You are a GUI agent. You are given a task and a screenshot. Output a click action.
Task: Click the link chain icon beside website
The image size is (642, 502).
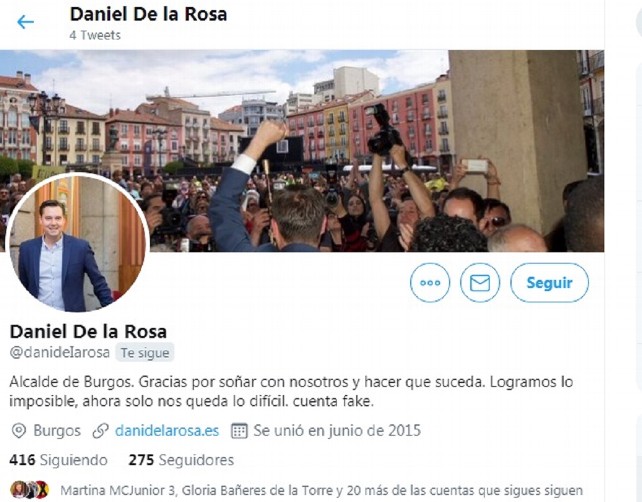tap(100, 431)
